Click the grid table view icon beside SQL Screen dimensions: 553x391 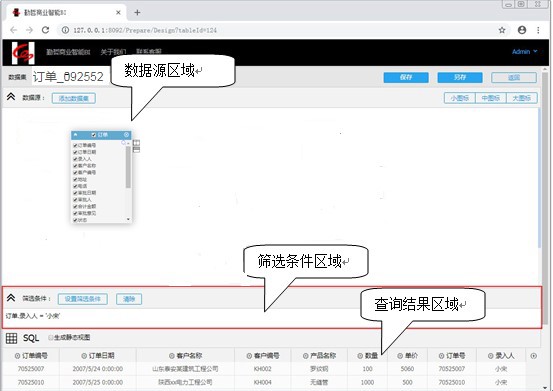coord(11,338)
